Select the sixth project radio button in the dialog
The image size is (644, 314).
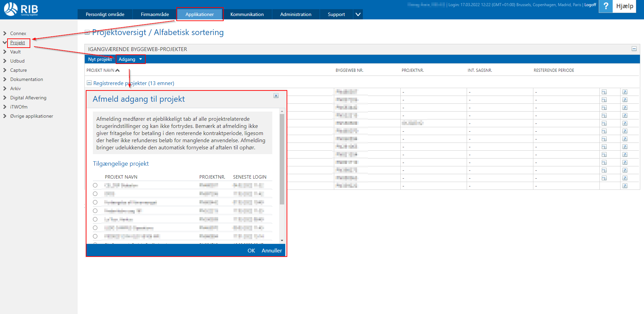tap(95, 228)
